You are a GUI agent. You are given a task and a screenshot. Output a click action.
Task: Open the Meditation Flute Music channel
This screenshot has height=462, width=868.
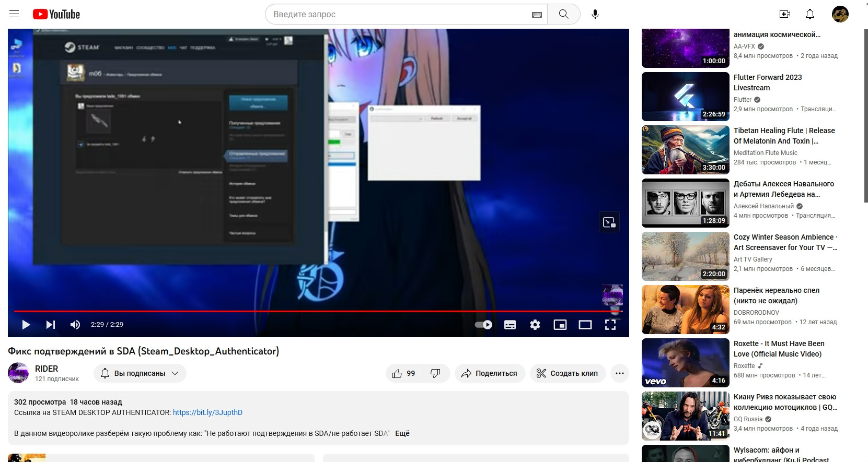(x=766, y=153)
